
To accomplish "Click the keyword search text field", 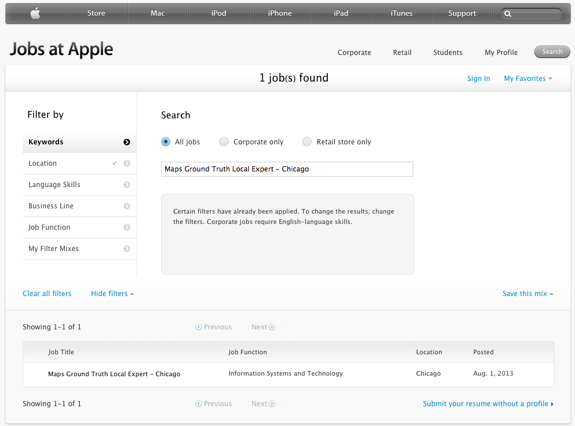I will [x=287, y=169].
